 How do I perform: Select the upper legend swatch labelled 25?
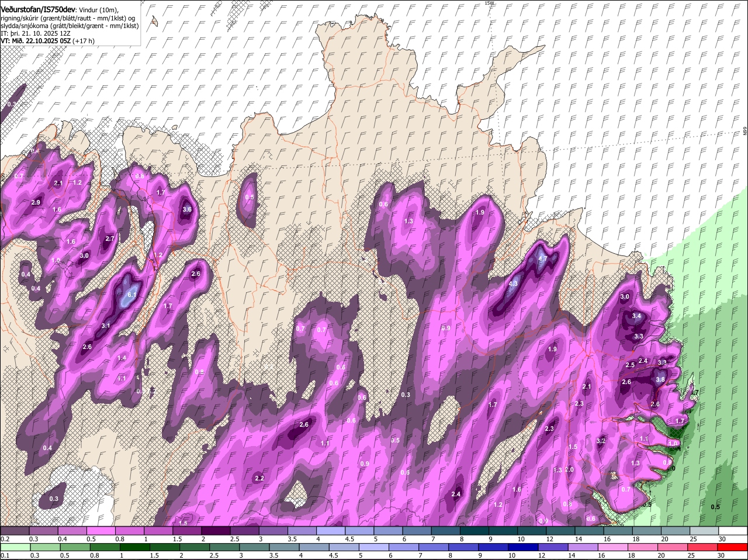click(704, 531)
